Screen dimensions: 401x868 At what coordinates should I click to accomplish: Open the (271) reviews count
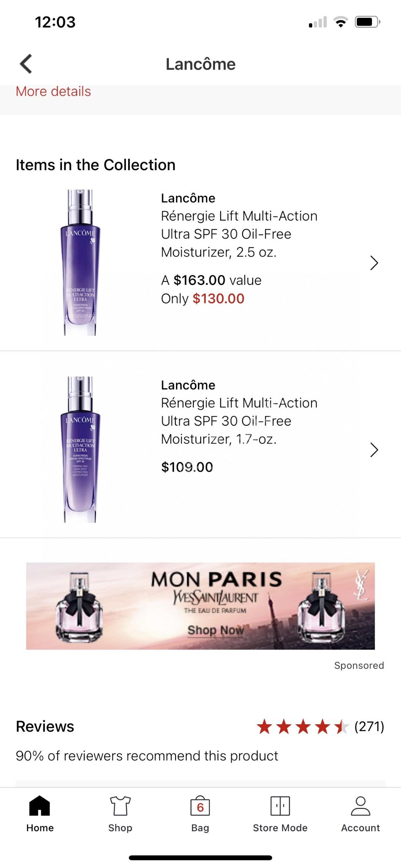click(x=369, y=726)
